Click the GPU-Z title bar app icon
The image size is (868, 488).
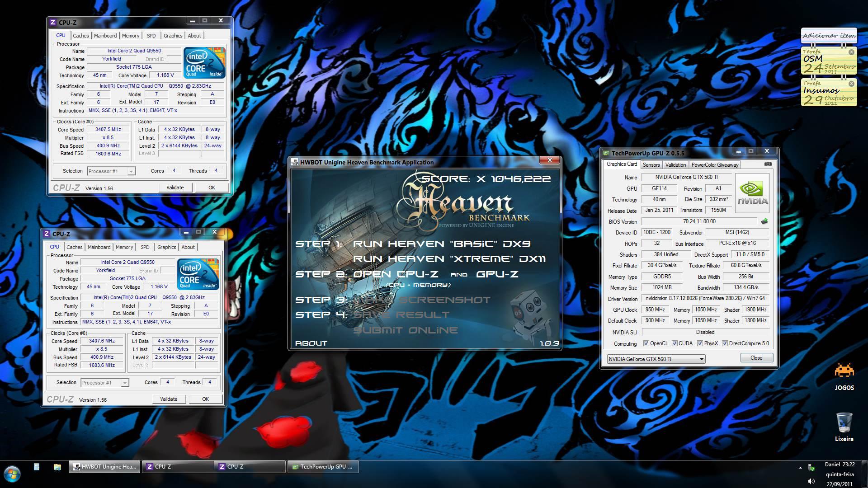[606, 153]
